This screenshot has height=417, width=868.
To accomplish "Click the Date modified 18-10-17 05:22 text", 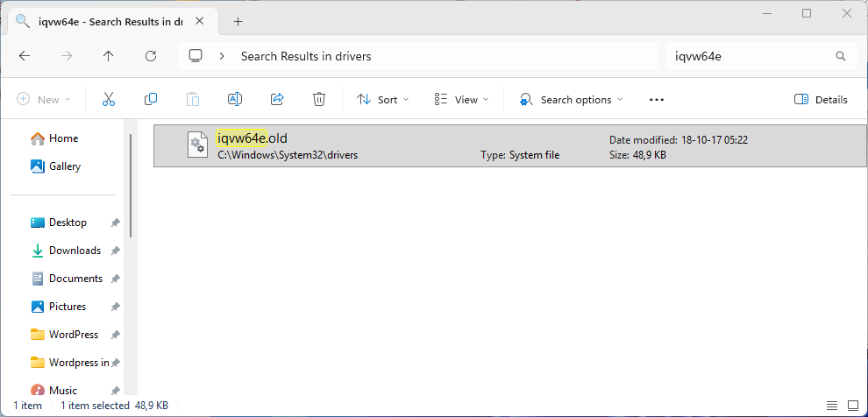I will pyautogui.click(x=679, y=140).
